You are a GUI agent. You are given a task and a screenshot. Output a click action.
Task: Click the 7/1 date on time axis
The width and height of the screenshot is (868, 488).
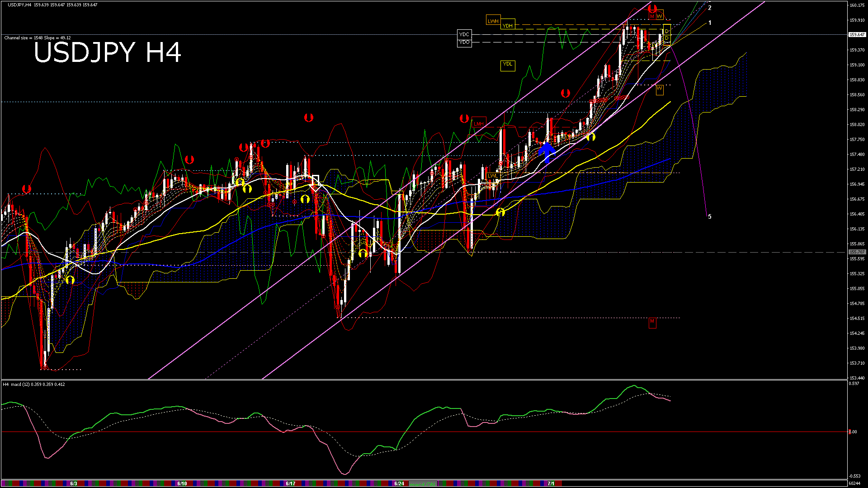[x=551, y=483]
